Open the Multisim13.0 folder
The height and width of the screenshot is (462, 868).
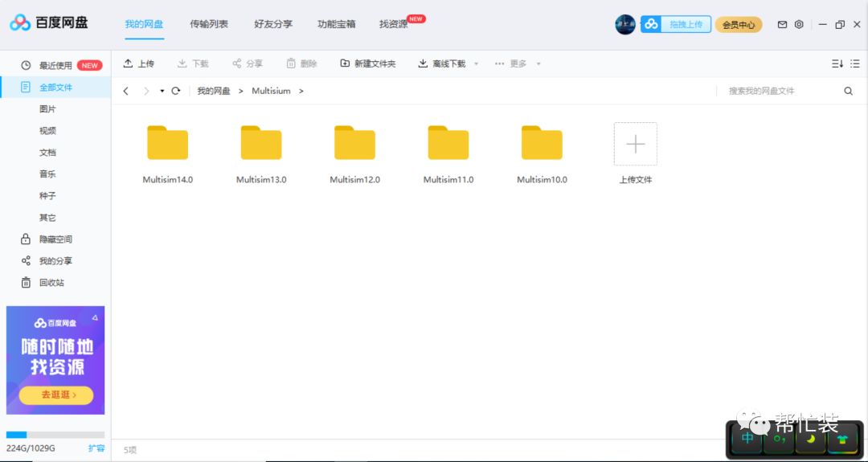[261, 143]
